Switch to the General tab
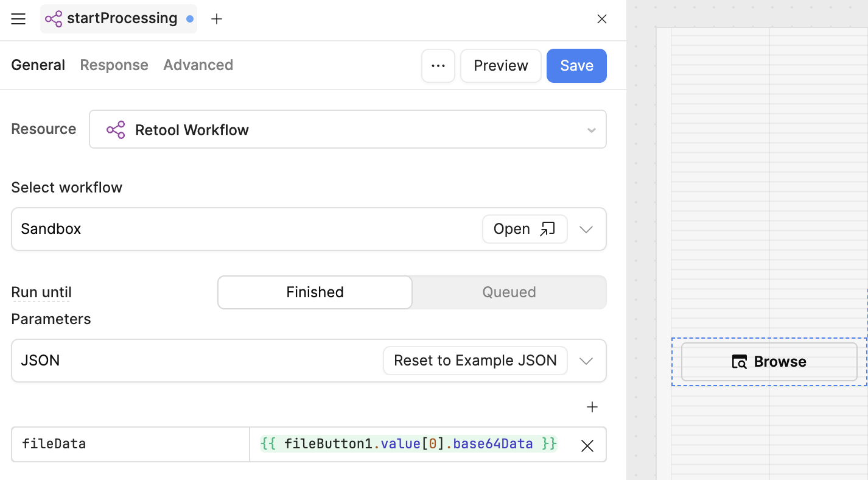Screen dimensions: 868x480 coord(38,65)
